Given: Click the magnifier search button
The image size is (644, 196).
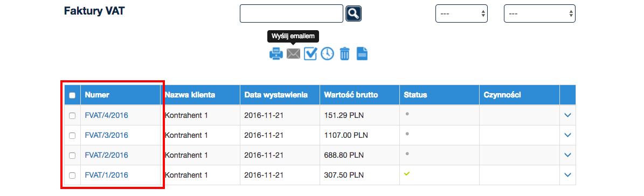Looking at the screenshot, I should (x=353, y=13).
